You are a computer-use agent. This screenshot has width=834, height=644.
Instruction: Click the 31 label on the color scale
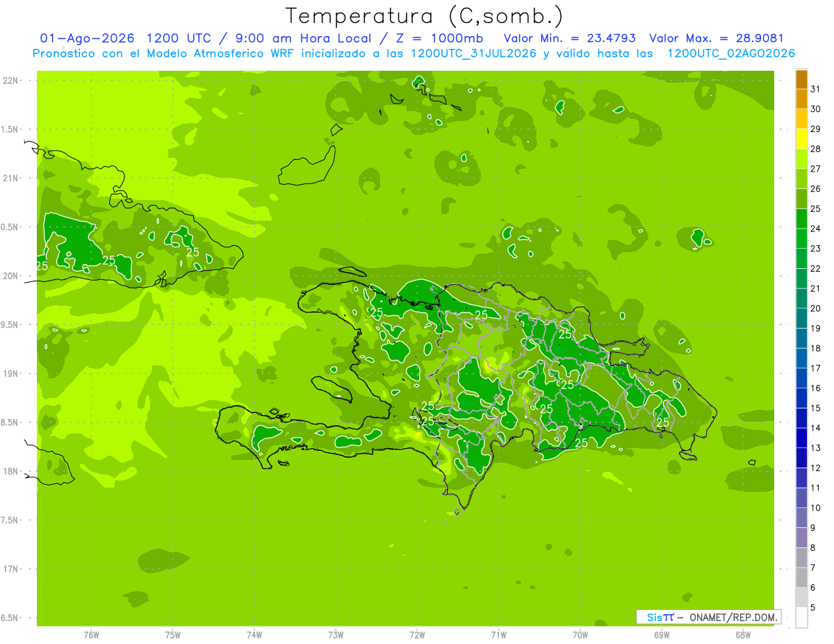(x=815, y=89)
